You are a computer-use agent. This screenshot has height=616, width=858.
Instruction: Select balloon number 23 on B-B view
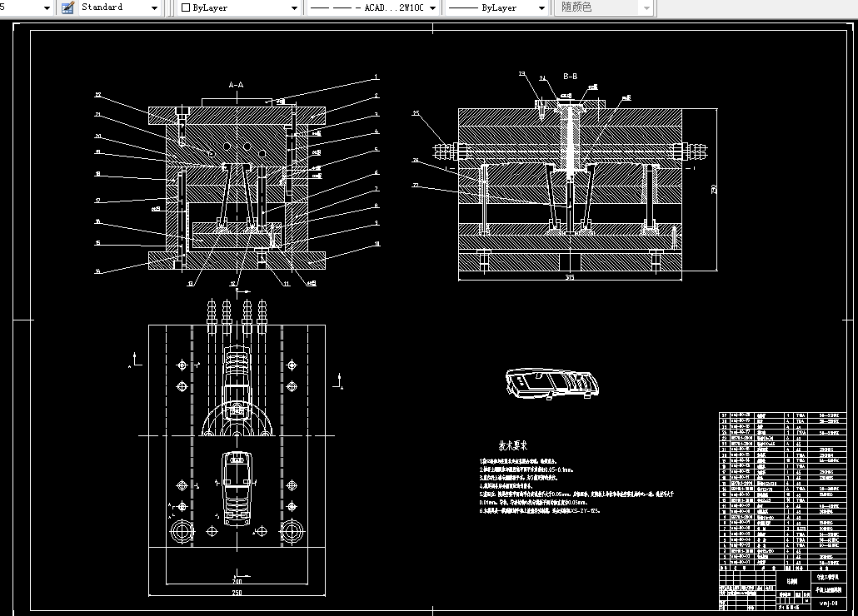click(x=522, y=73)
